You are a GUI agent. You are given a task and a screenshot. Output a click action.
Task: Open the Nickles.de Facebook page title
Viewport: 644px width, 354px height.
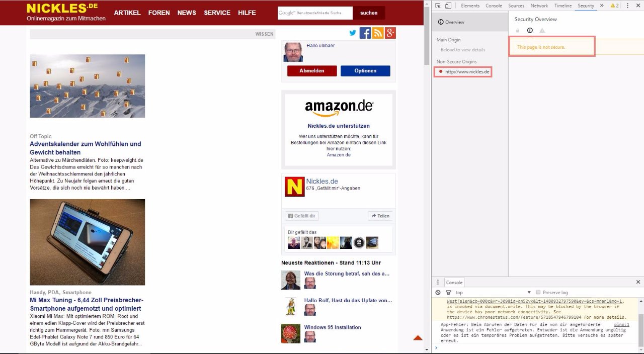(x=322, y=181)
